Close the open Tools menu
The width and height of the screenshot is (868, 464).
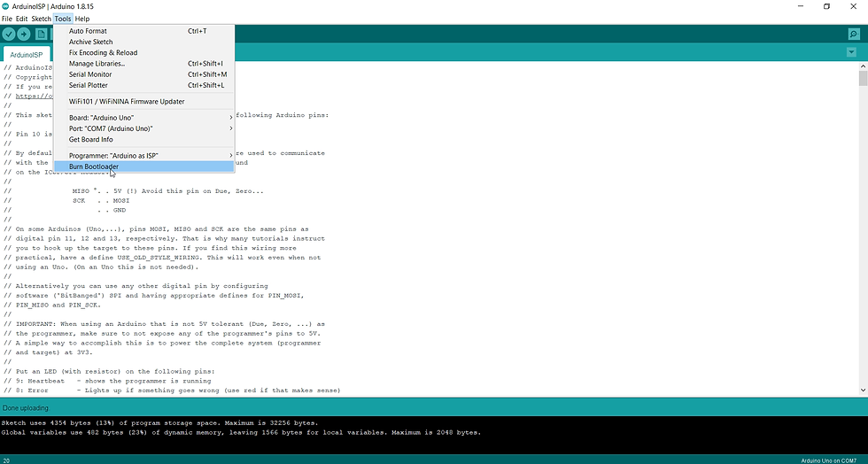point(63,19)
